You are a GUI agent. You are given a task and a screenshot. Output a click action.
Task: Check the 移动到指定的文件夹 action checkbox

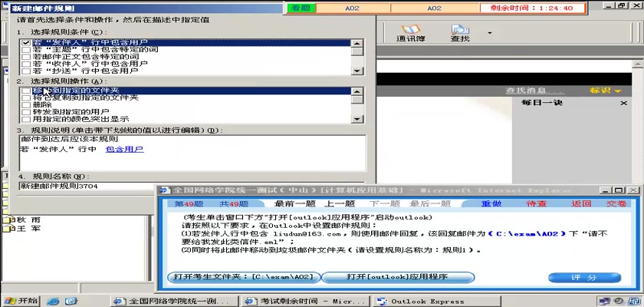pos(26,91)
